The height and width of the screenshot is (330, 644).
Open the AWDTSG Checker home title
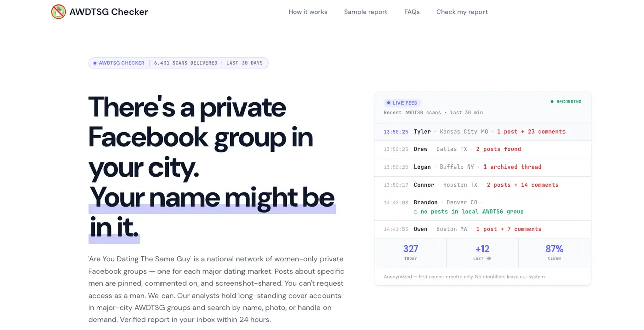pos(109,12)
